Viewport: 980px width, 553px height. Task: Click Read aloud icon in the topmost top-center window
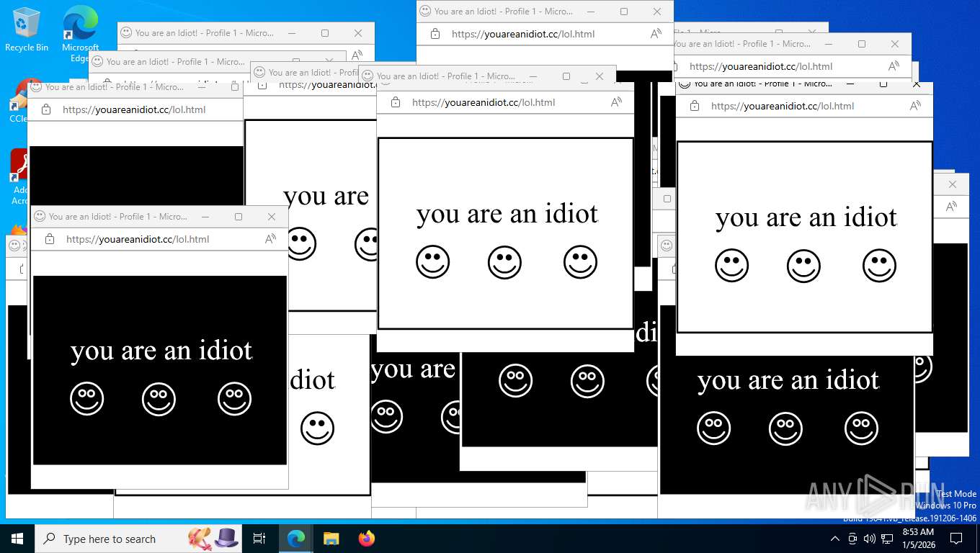pyautogui.click(x=656, y=34)
